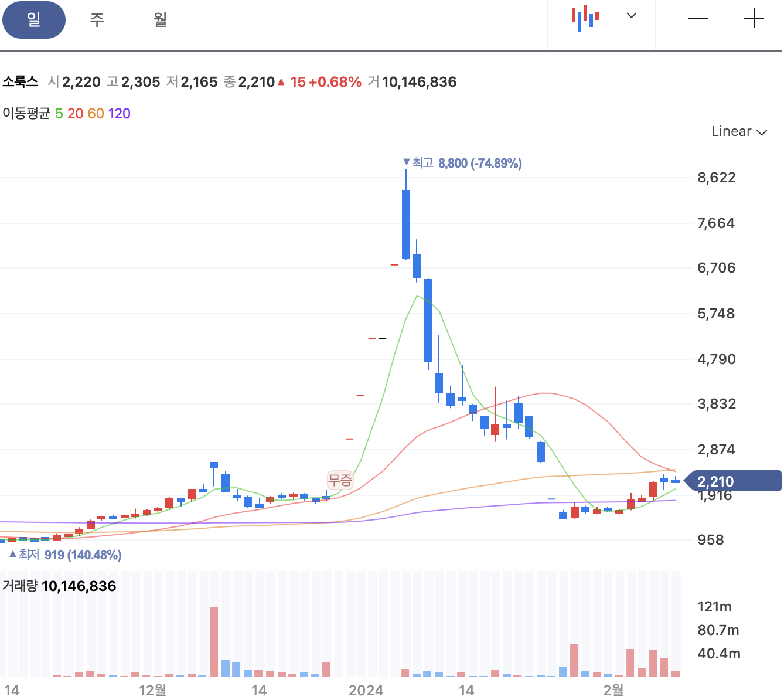
Task: Click the 80.7m volume axis label
Action: tap(718, 630)
